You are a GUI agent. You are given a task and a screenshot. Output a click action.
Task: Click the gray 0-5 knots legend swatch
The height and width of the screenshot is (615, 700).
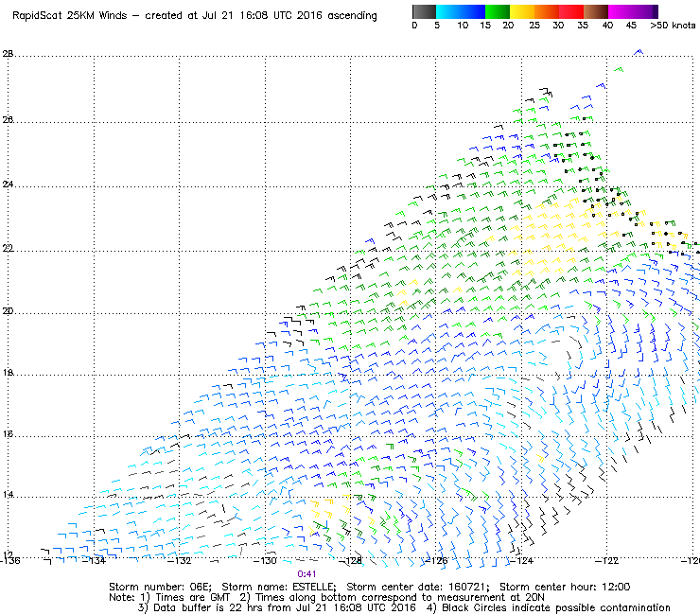click(x=424, y=11)
